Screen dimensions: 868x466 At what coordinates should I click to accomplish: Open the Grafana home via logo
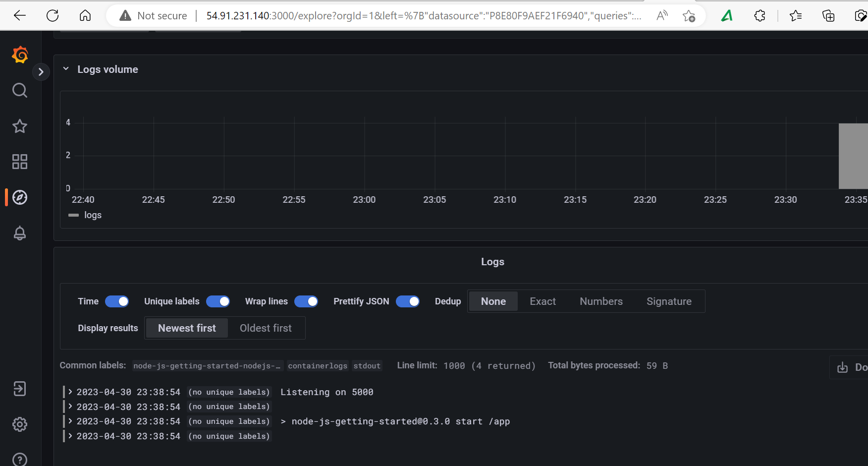pyautogui.click(x=20, y=55)
